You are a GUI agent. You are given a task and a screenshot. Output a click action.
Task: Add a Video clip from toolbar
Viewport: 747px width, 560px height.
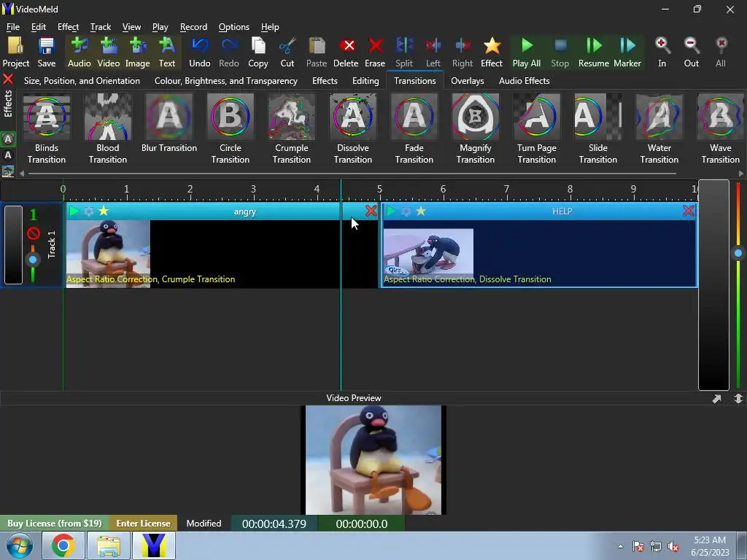coord(109,52)
